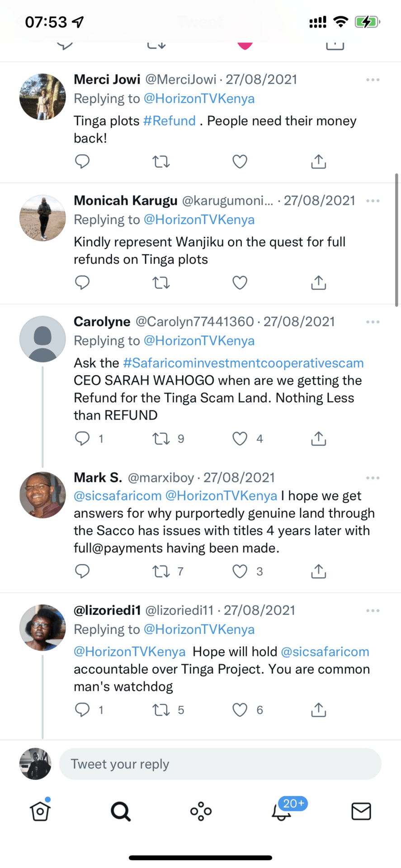The image size is (401, 868).
Task: Open the Spaces tab icon
Action: (x=201, y=811)
